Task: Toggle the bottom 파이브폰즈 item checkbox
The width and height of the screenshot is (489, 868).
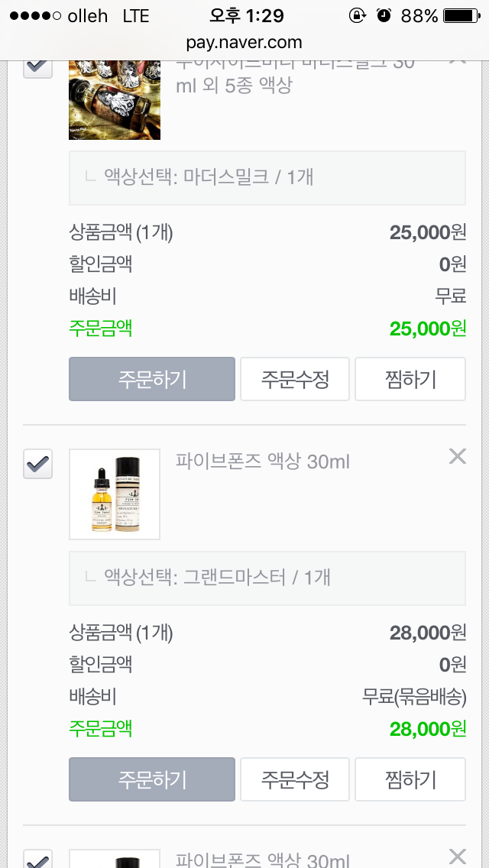Action: click(x=38, y=859)
